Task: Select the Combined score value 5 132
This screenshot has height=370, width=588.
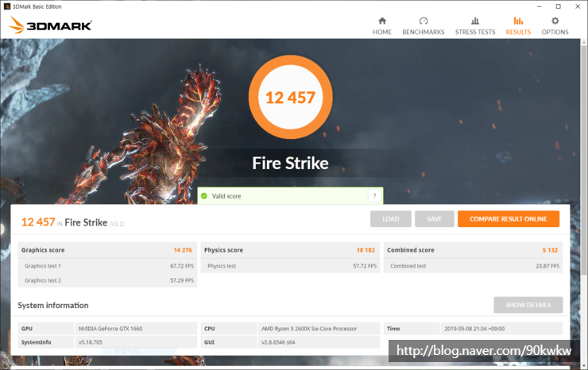Action: (550, 250)
